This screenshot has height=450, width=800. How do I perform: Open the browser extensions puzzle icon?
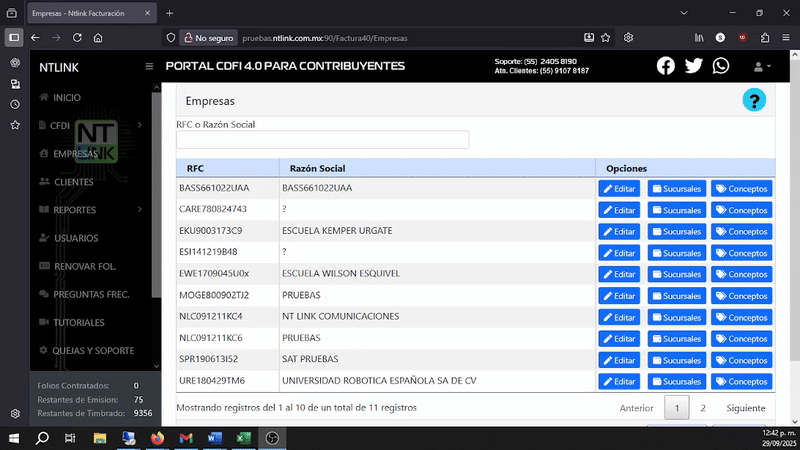click(x=765, y=38)
